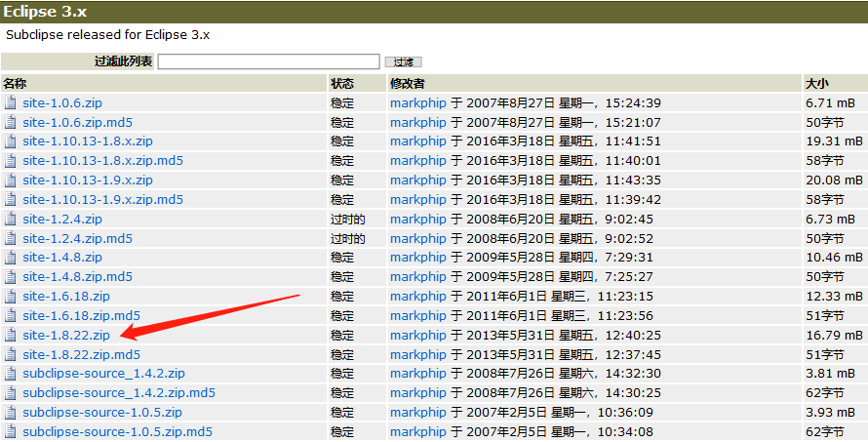Open markphip profile in site-1.2.4.zip row

click(418, 219)
